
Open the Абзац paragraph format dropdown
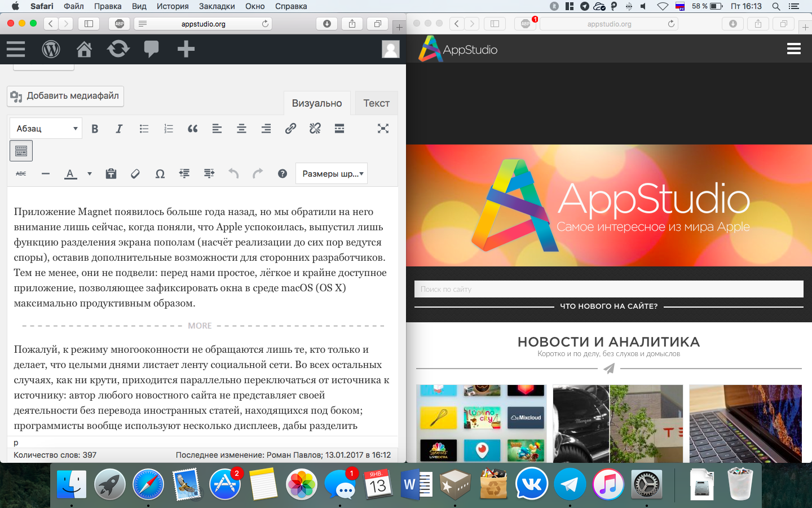click(x=46, y=129)
